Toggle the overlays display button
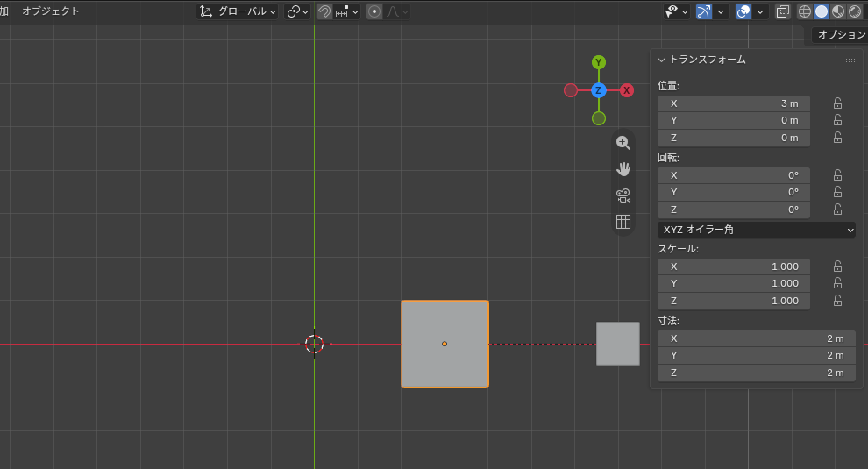The height and width of the screenshot is (469, 868). 743,11
